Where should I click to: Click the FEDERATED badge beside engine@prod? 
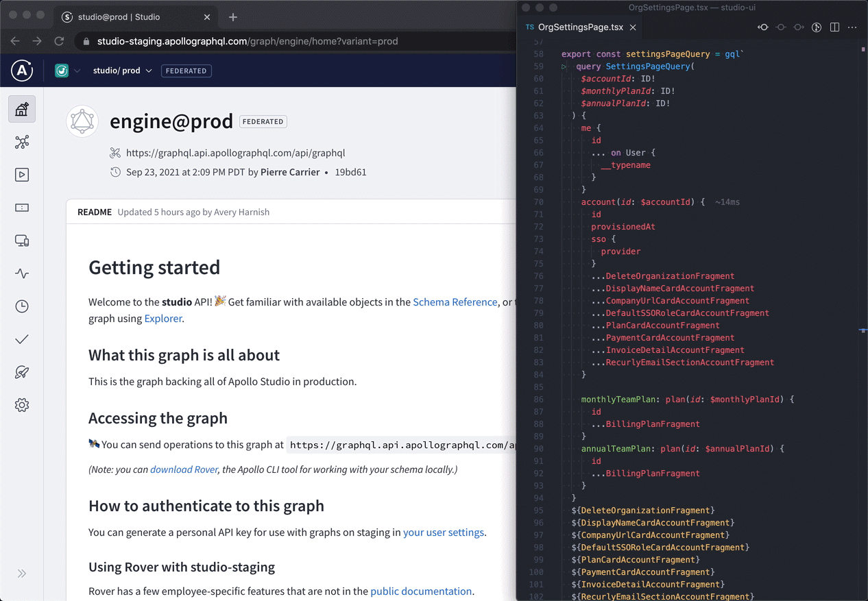[x=263, y=121]
